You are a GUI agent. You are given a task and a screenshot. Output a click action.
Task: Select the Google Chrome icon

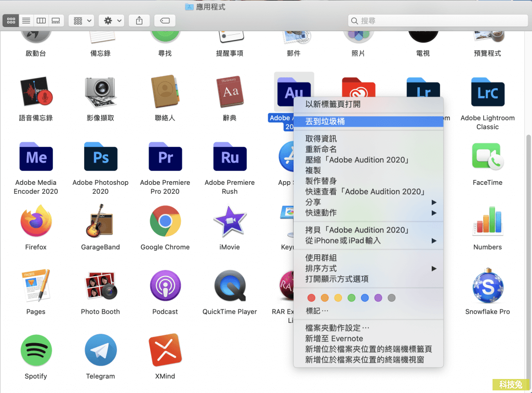(x=165, y=222)
